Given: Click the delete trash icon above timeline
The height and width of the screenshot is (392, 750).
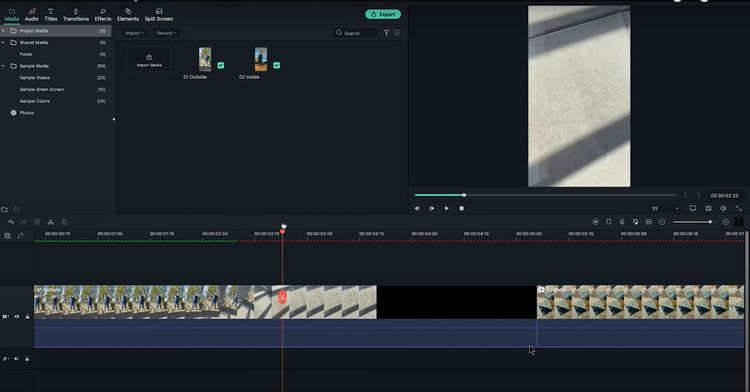Looking at the screenshot, I should point(37,222).
